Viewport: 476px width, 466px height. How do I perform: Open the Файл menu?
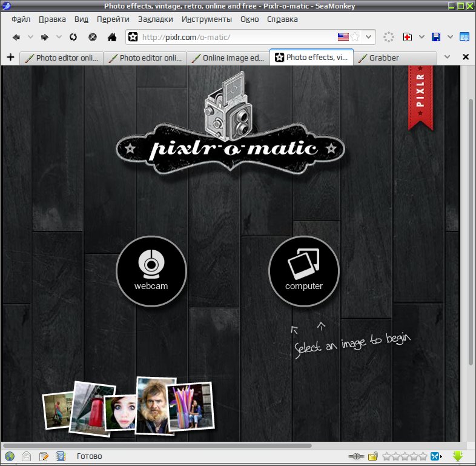(21, 19)
